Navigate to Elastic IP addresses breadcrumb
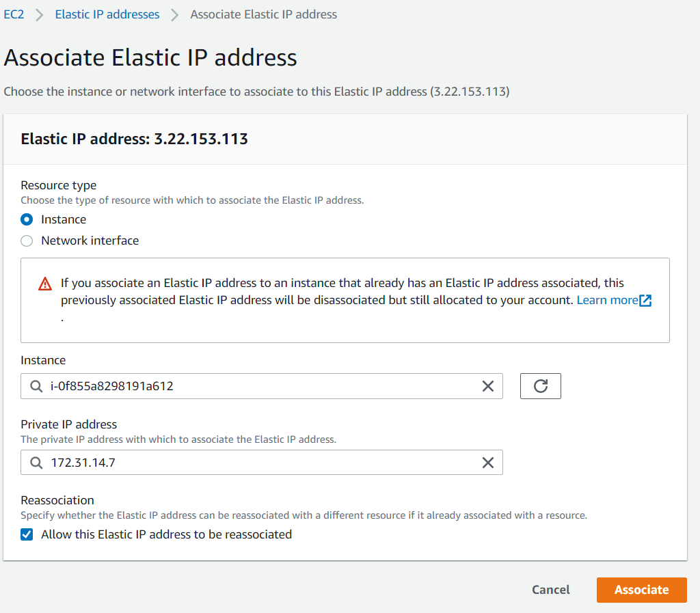This screenshot has height=613, width=700. point(107,14)
